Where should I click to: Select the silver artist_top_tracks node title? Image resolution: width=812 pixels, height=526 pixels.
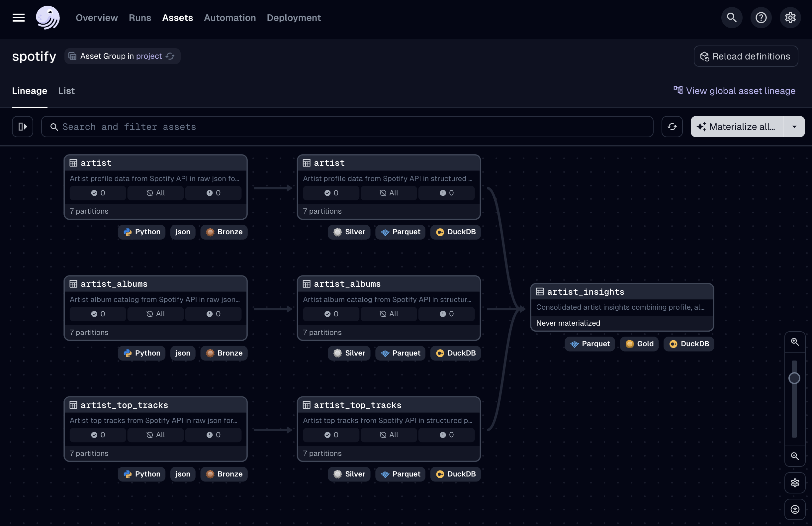point(358,405)
